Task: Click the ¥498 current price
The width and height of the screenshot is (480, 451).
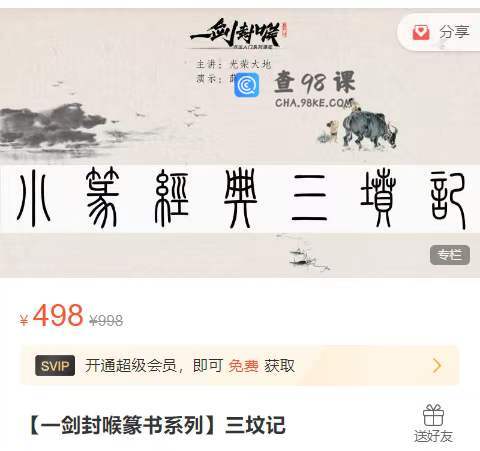Action: coord(51,315)
